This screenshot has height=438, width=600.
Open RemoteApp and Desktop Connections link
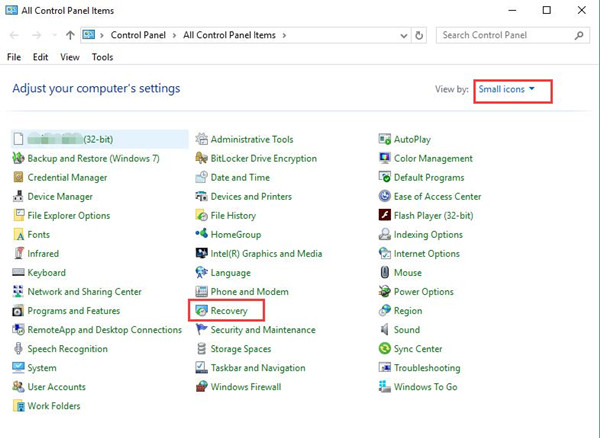tap(104, 330)
